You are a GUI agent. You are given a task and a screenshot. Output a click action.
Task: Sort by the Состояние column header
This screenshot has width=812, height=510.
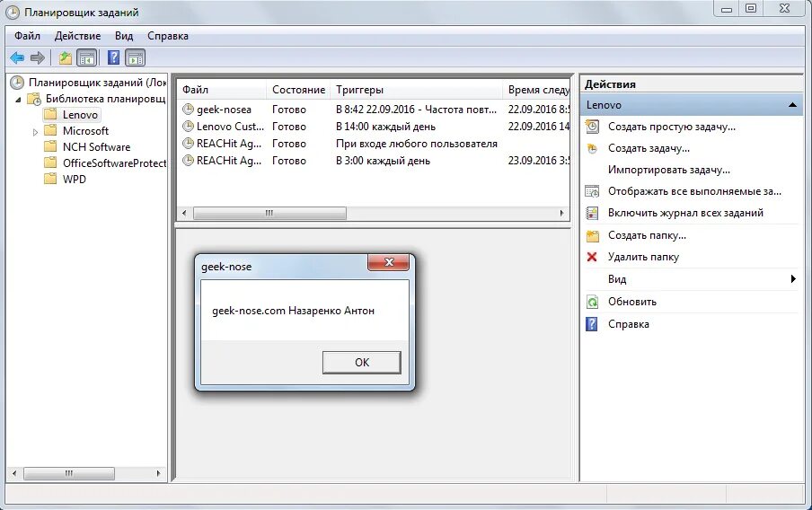298,90
